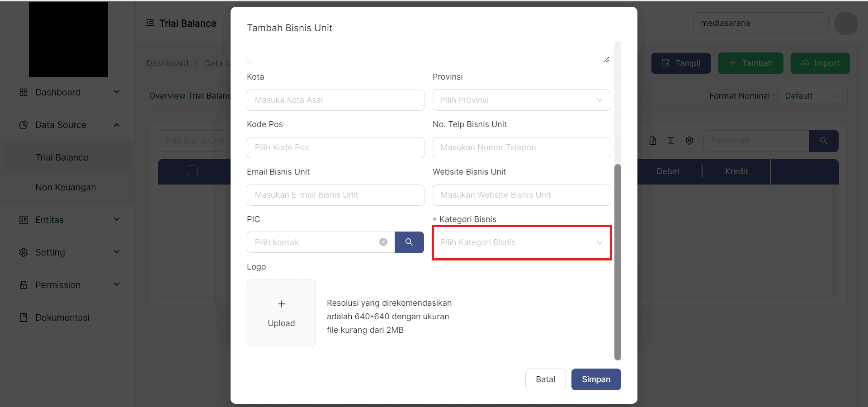Click the export file icon in the toolbar
This screenshot has width=868, height=407.
(653, 141)
